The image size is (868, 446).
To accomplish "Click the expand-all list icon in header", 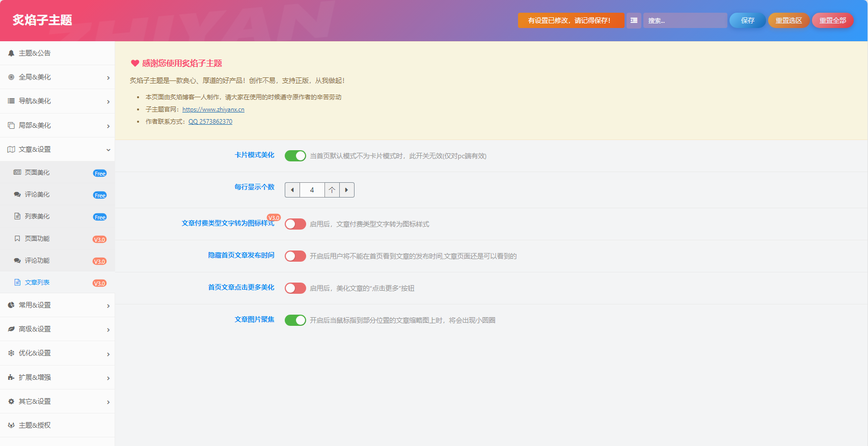I will pos(634,20).
